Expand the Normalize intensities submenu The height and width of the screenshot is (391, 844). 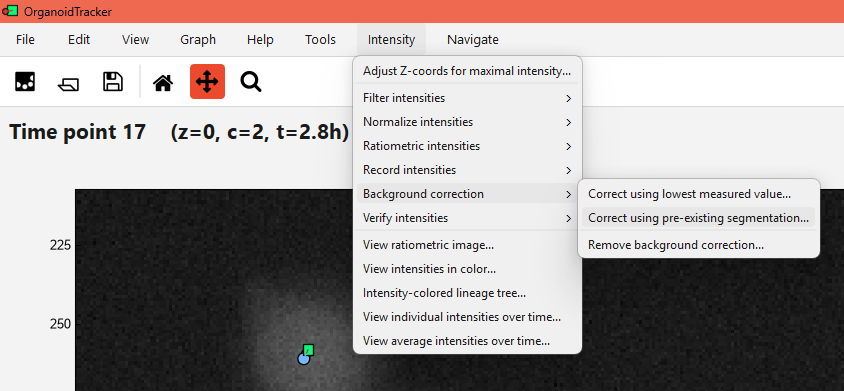tap(467, 122)
